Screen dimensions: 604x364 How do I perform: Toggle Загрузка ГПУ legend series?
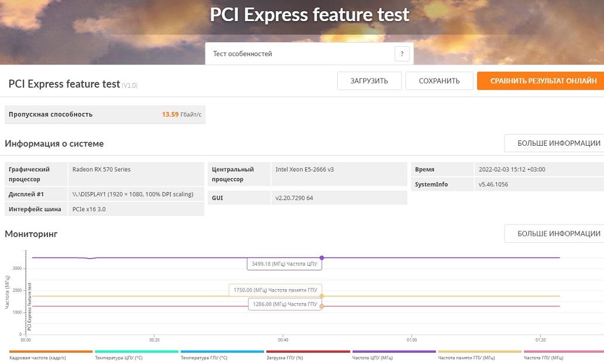pos(284,357)
